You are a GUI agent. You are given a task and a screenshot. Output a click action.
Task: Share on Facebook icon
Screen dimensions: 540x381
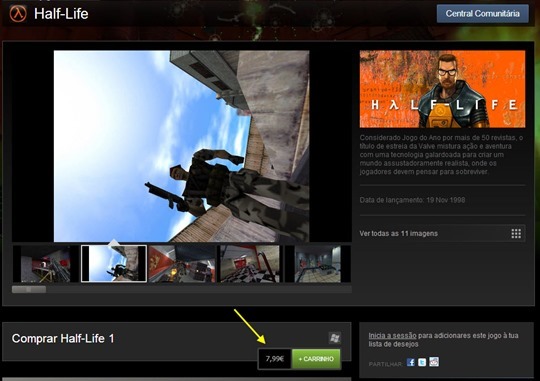pyautogui.click(x=411, y=362)
